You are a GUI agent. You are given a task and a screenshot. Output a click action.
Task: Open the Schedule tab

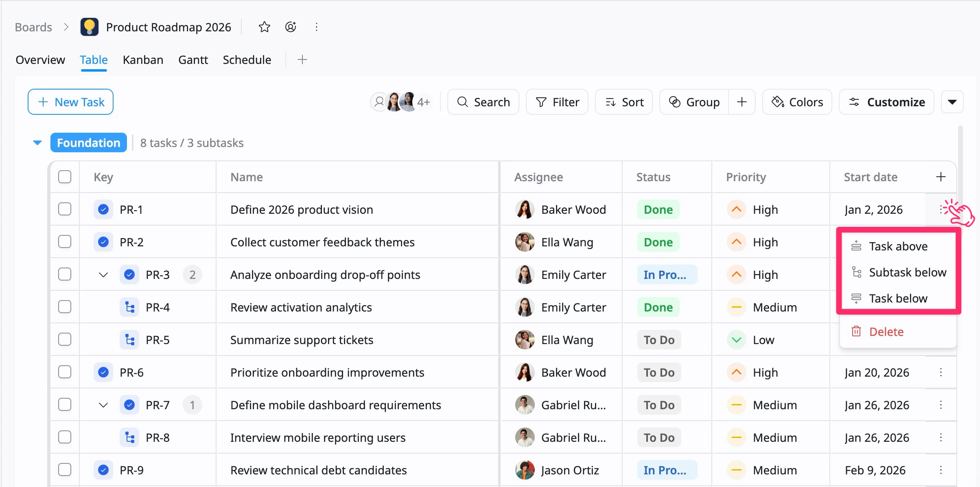[247, 60]
